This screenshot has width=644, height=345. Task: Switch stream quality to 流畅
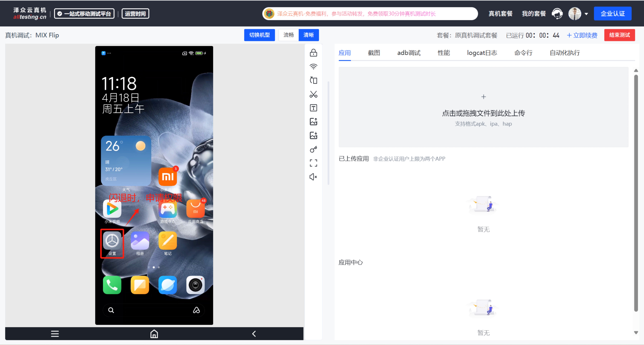(x=288, y=35)
